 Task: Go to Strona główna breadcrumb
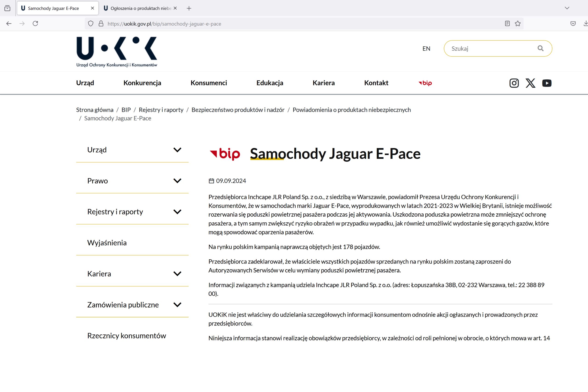click(x=95, y=110)
